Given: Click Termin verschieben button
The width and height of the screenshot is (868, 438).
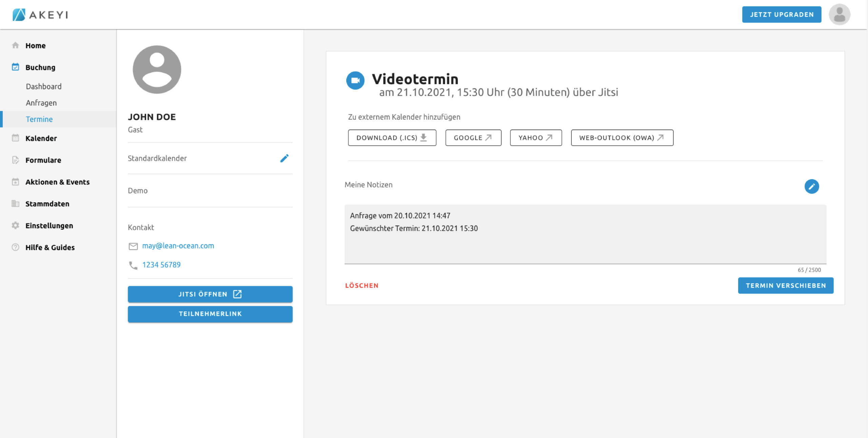Looking at the screenshot, I should tap(785, 286).
